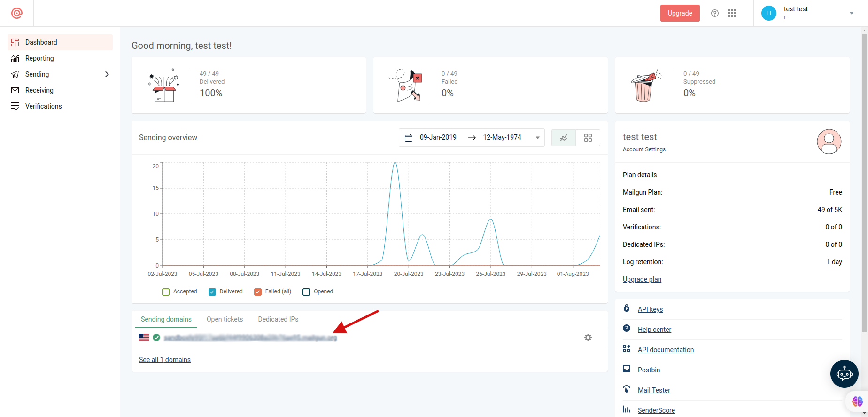Open the help question mark icon
Image resolution: width=868 pixels, height=417 pixels.
coord(715,13)
